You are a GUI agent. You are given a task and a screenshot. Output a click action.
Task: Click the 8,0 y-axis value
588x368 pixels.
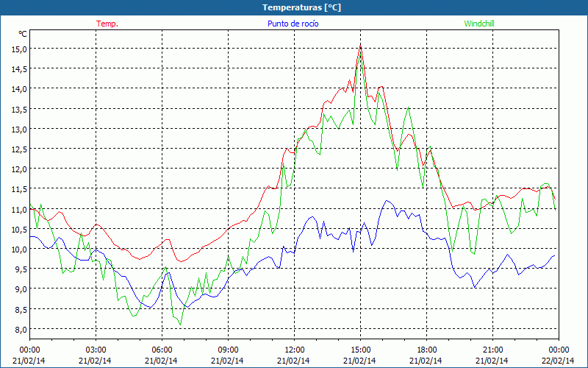(22, 329)
